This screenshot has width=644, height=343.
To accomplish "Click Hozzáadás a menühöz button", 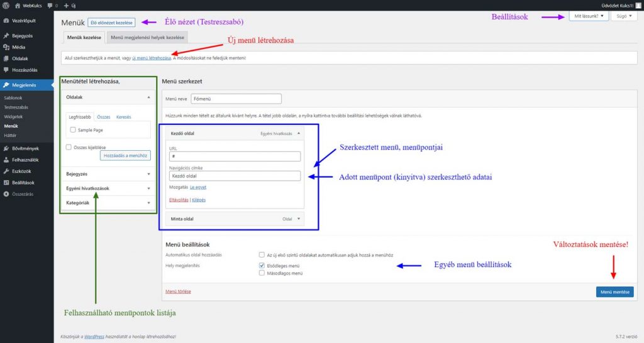I will (125, 156).
